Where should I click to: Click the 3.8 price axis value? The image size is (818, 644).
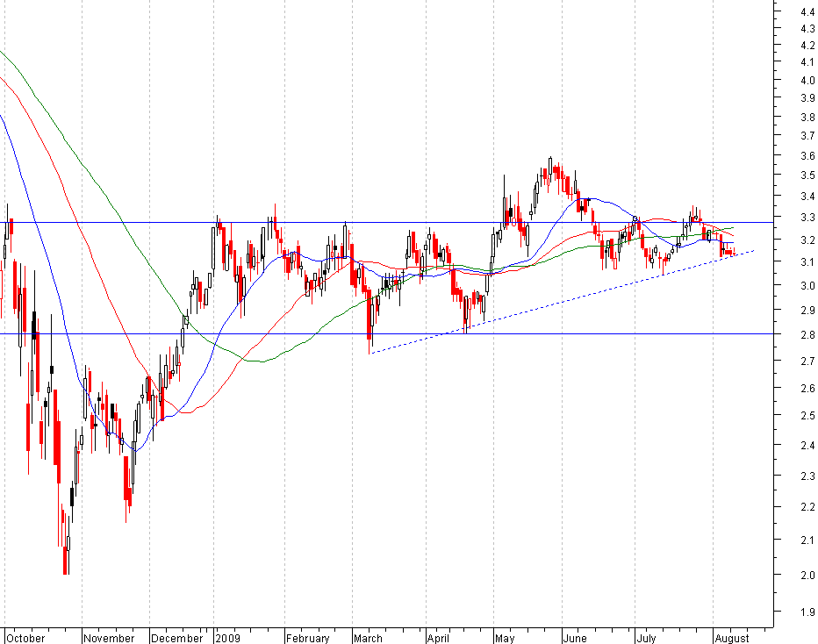click(807, 118)
